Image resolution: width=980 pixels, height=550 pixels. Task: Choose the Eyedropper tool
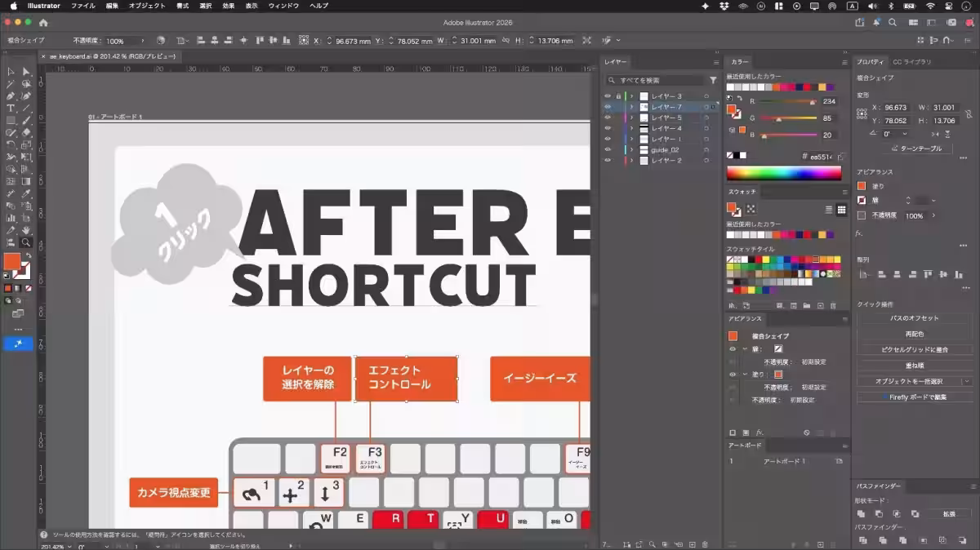(x=26, y=193)
